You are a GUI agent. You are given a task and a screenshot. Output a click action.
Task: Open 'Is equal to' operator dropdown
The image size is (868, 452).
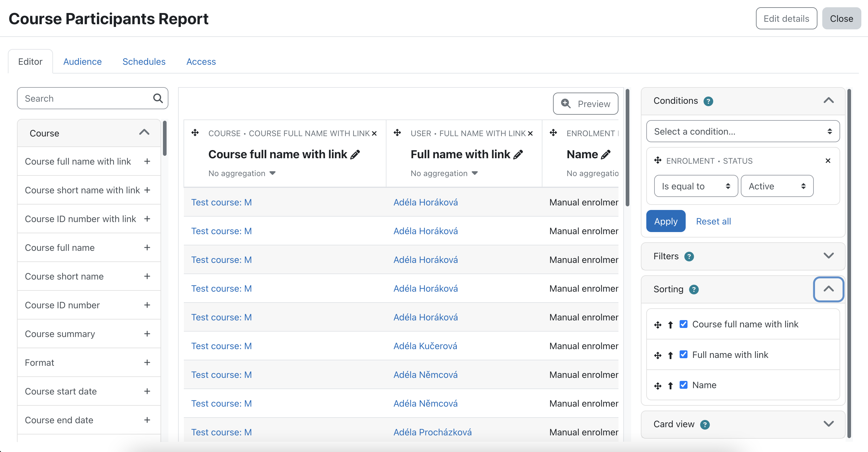(696, 186)
